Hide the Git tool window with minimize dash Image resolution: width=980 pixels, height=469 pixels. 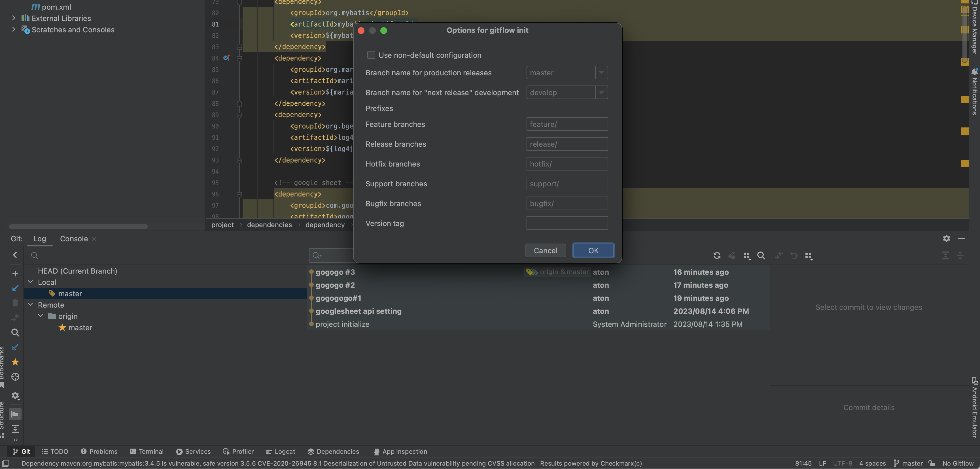tap(961, 238)
